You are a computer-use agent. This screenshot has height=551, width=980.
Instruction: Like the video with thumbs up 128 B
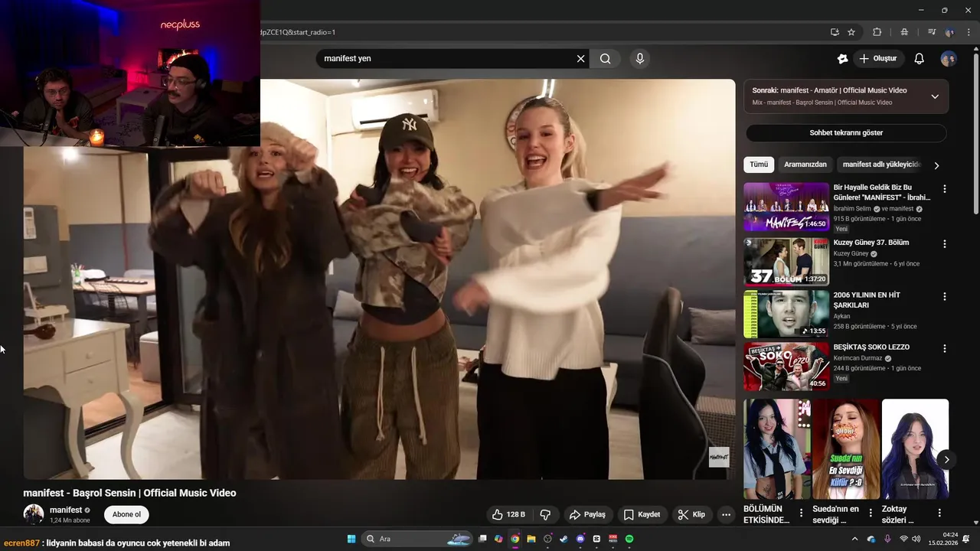pyautogui.click(x=508, y=514)
